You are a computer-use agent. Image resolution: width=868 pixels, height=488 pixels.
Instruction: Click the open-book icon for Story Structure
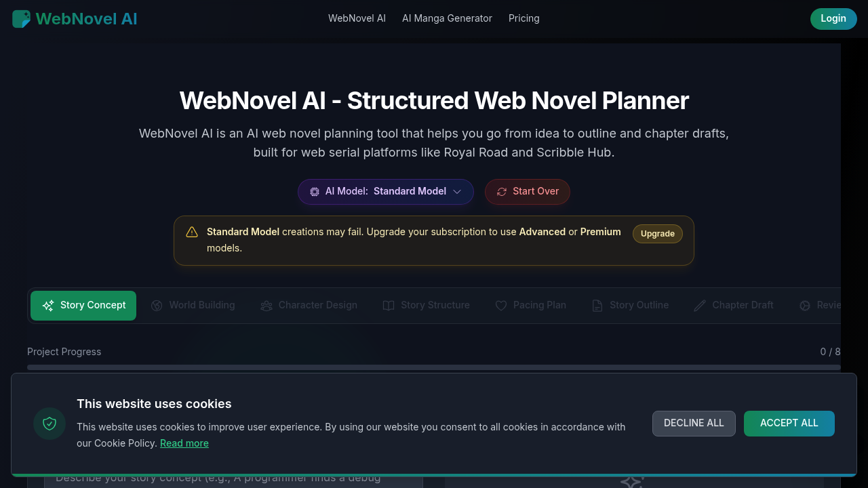[389, 306]
